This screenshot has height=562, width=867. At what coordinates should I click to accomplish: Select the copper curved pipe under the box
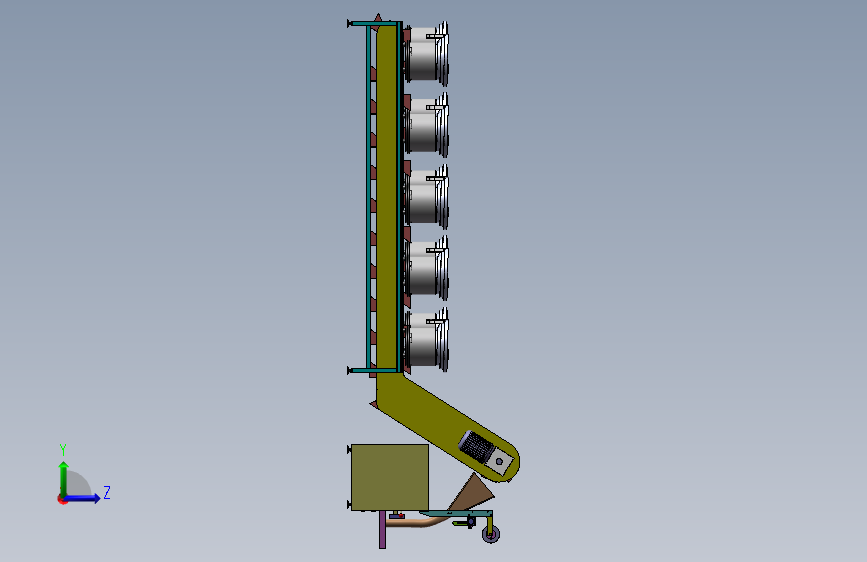point(420,521)
